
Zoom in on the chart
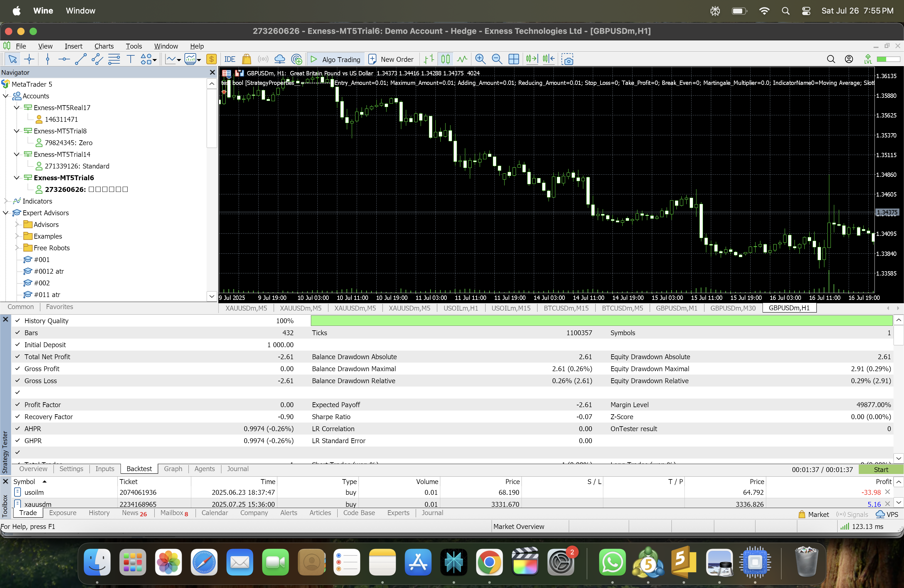481,59
